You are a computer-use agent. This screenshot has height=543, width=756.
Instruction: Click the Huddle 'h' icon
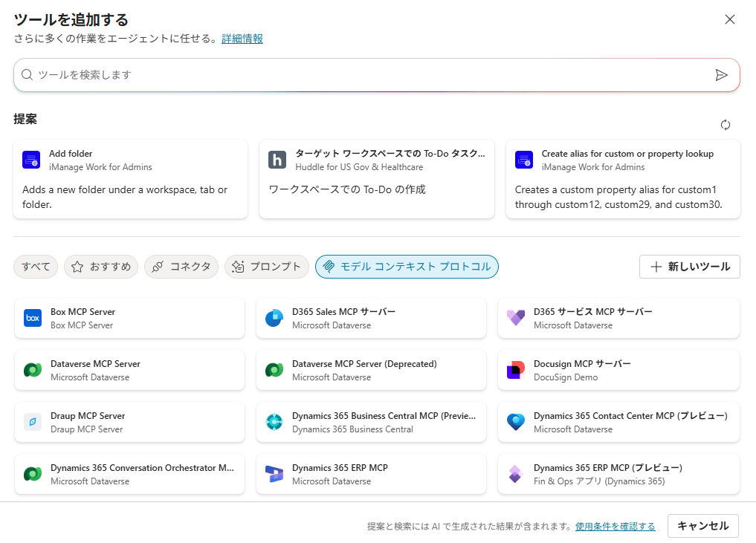coord(277,160)
